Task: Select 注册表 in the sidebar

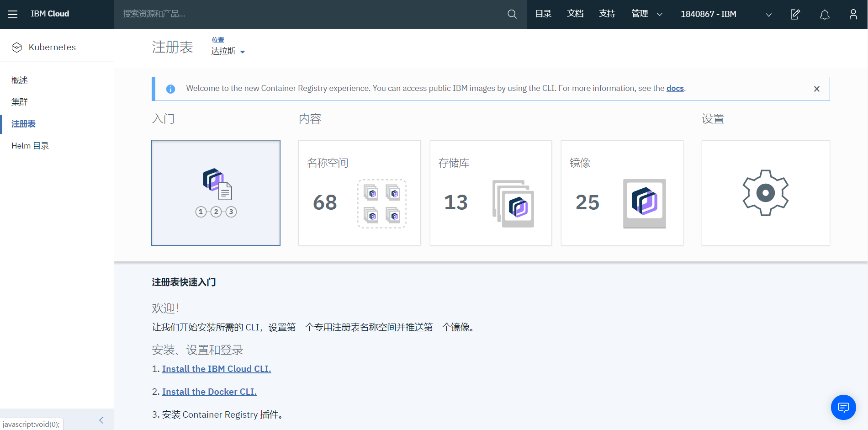Action: tap(23, 124)
